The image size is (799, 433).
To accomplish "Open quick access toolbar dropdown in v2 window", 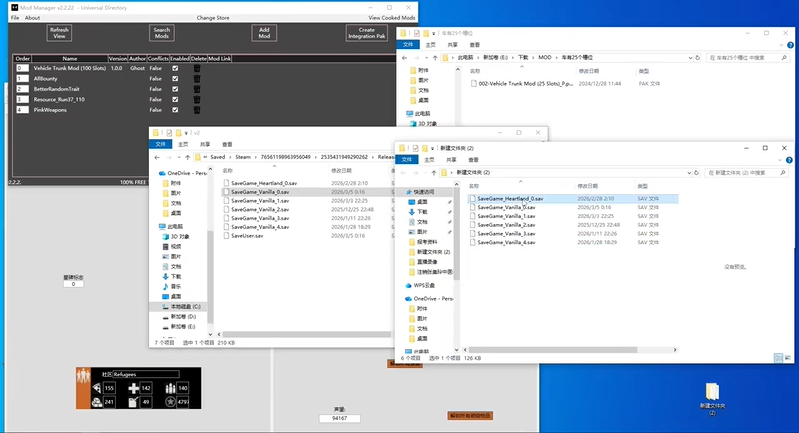I will click(x=187, y=133).
